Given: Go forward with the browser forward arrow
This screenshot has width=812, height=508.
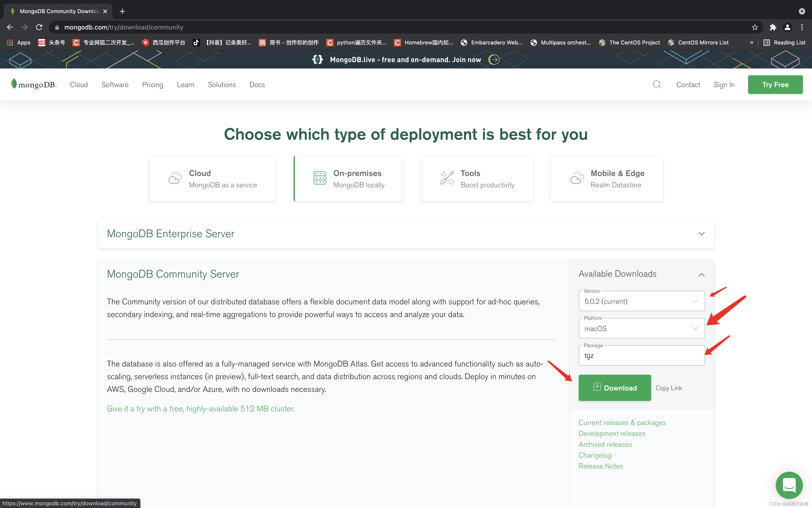Looking at the screenshot, I should 24,27.
